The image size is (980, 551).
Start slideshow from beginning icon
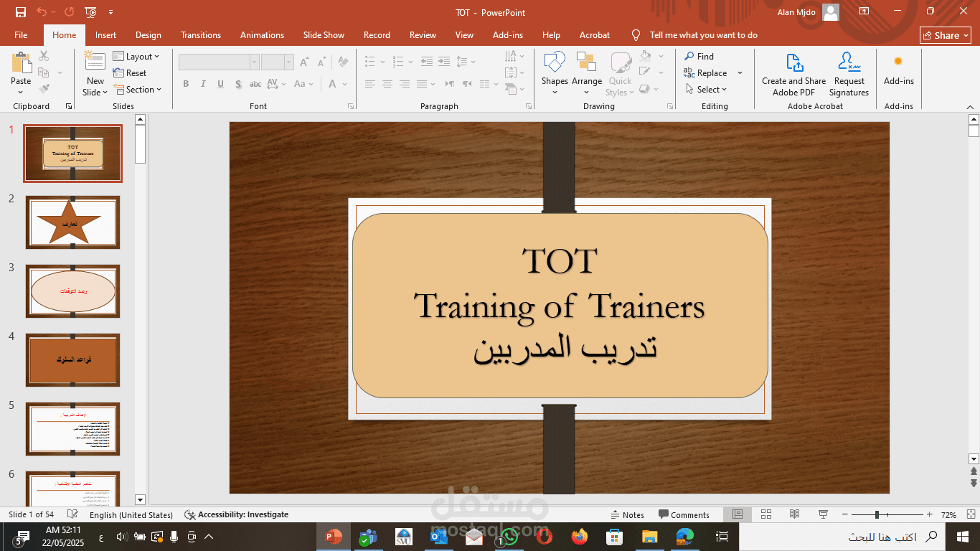tap(90, 12)
